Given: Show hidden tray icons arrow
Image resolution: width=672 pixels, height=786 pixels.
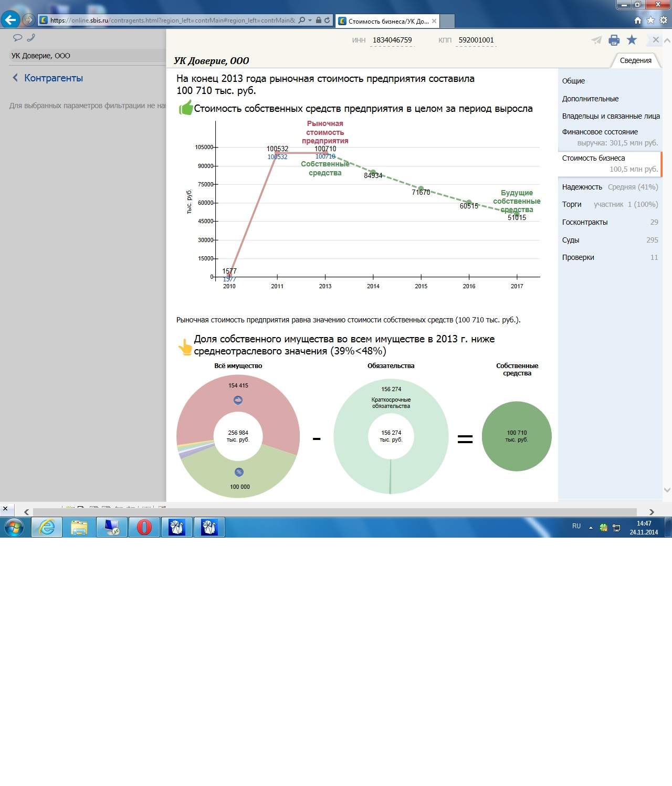Looking at the screenshot, I should pos(591,527).
